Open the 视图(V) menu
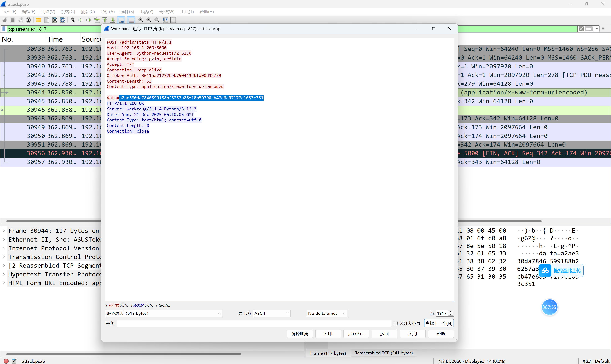Viewport: 611px width, 364px height. pyautogui.click(x=48, y=12)
